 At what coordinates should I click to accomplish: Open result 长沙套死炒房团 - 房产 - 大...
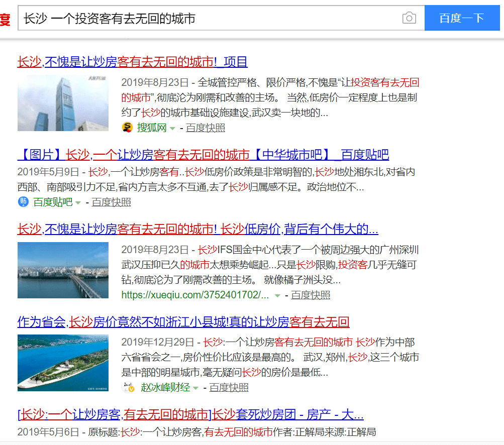tap(190, 414)
